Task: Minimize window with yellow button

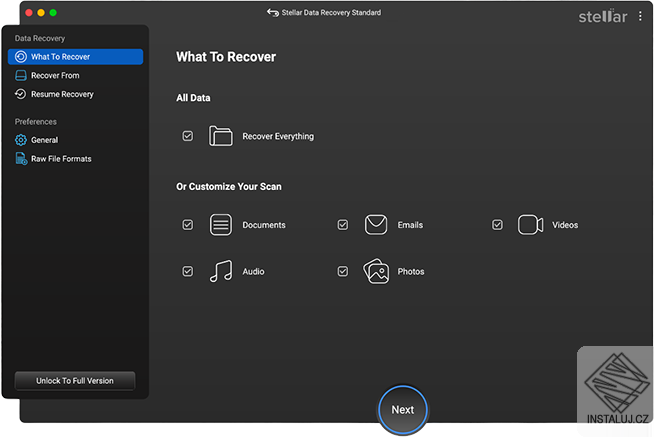Action: (x=41, y=13)
